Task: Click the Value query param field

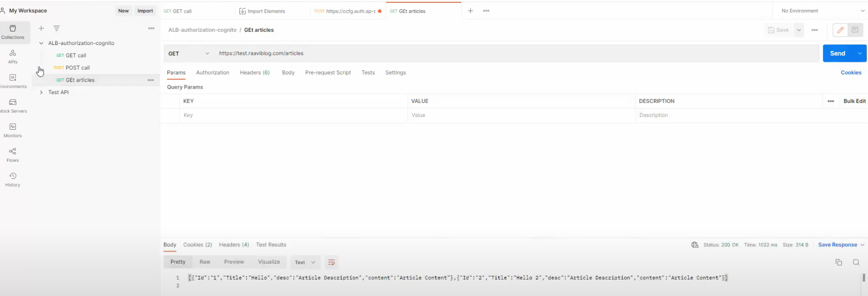Action: pos(521,115)
